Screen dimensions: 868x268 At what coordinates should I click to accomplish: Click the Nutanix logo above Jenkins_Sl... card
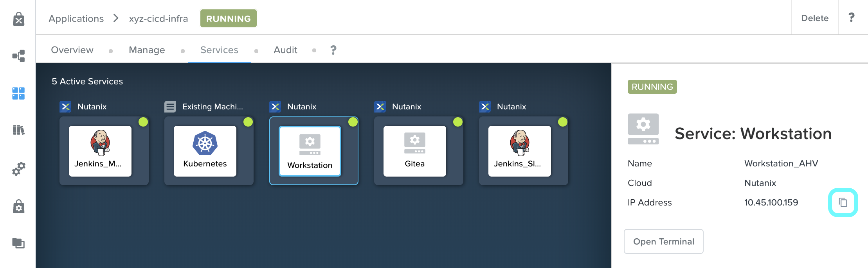pos(485,107)
